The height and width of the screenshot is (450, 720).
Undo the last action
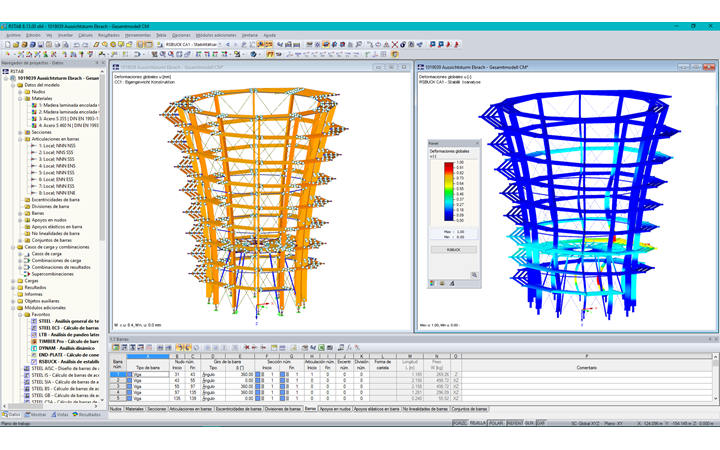(x=77, y=45)
